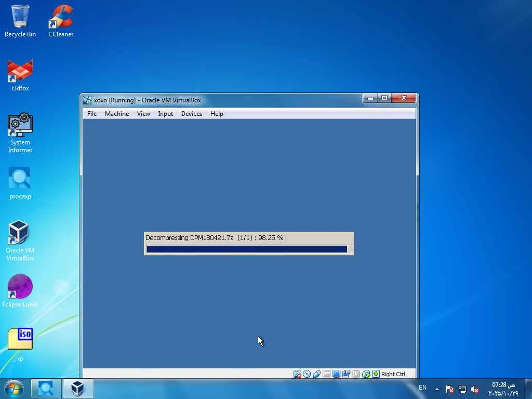Open the Devices menu
The width and height of the screenshot is (532, 399).
click(191, 114)
